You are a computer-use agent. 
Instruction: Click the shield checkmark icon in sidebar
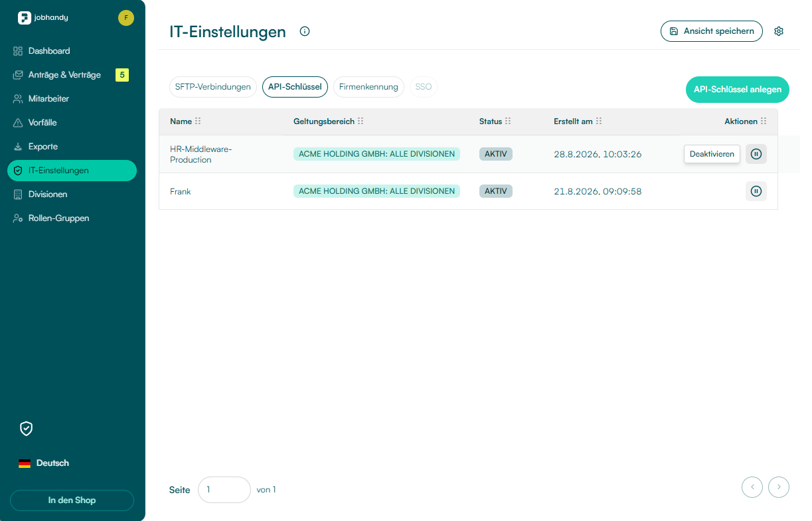(x=27, y=429)
